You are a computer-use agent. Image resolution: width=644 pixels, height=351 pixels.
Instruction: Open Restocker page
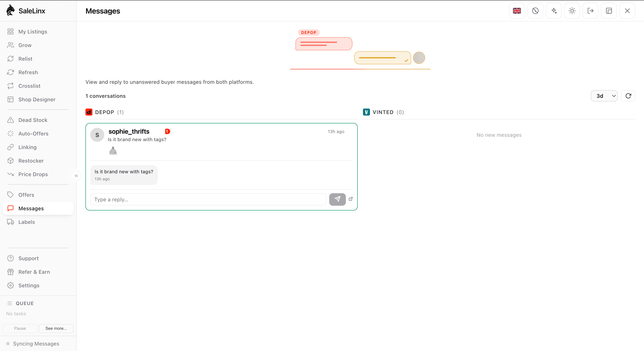click(38, 161)
